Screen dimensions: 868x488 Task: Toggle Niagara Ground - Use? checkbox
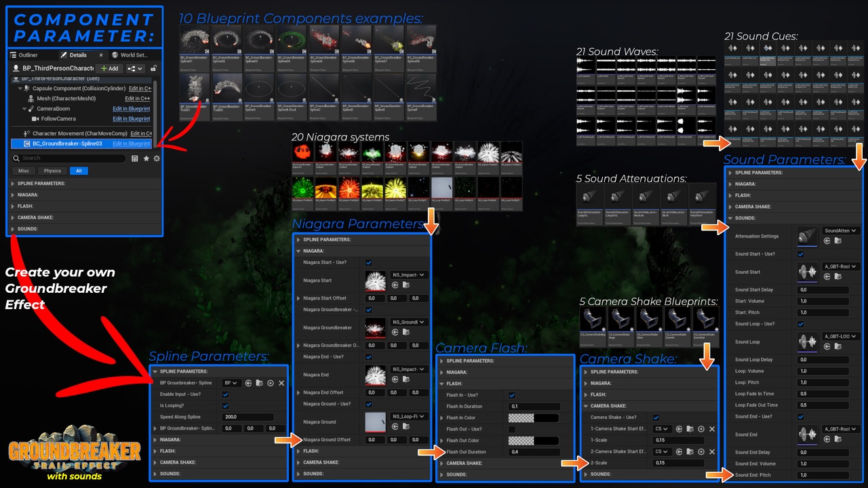coord(368,404)
